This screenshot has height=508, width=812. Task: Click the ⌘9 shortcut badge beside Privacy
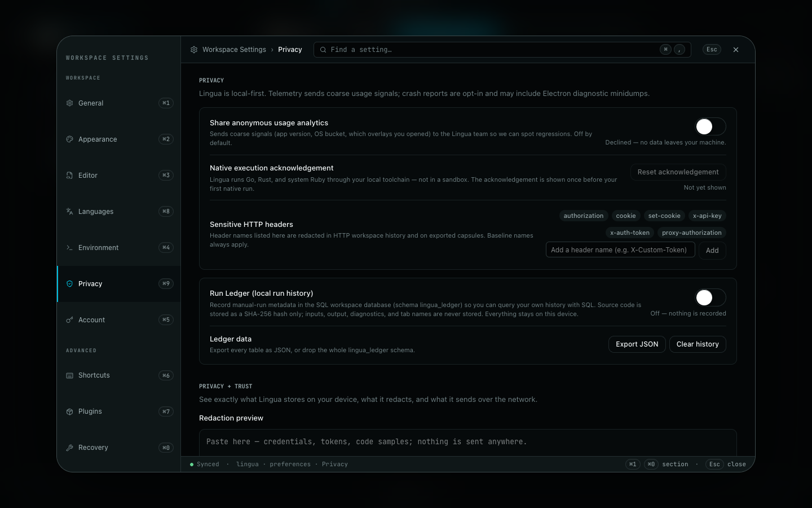[x=166, y=284]
